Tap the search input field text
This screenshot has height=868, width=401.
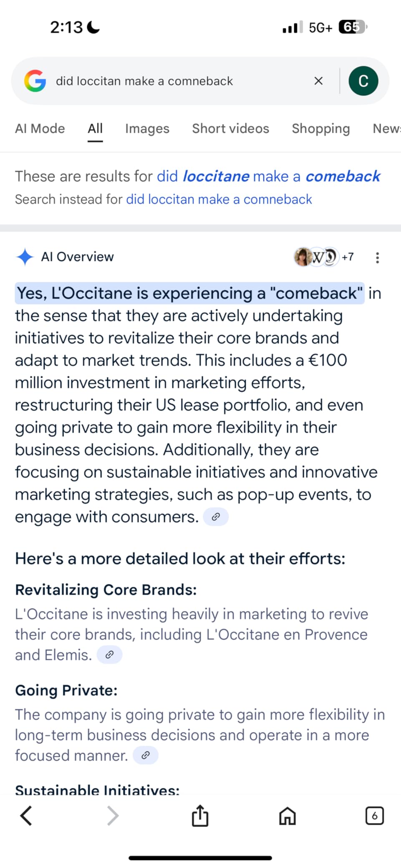[144, 81]
